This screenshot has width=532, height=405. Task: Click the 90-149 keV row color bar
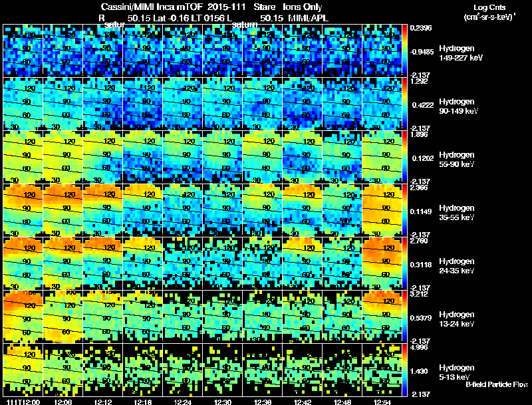point(404,104)
